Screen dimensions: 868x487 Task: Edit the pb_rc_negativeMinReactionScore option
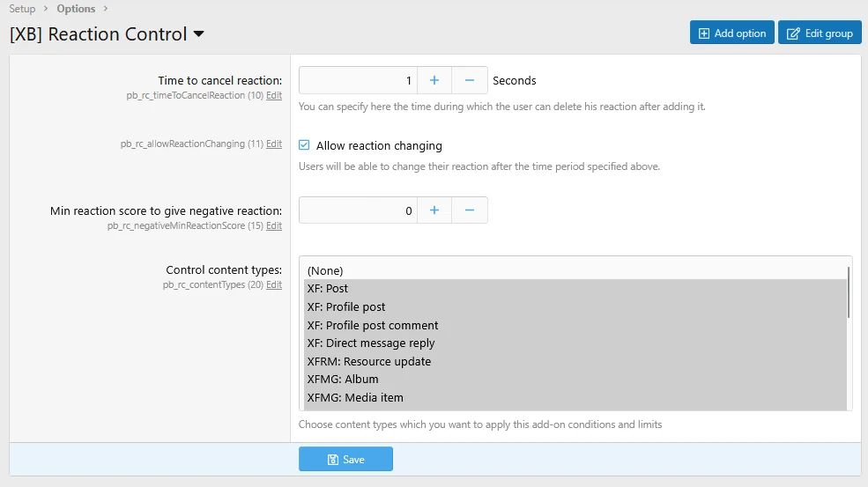274,225
